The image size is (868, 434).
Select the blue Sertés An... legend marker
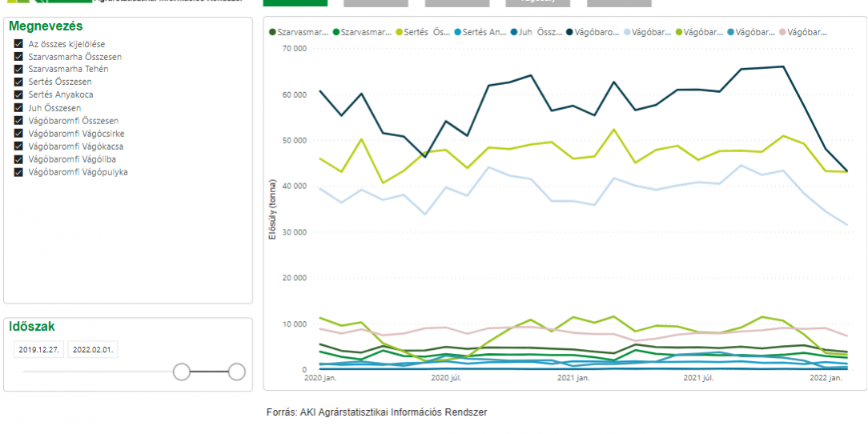(x=457, y=32)
